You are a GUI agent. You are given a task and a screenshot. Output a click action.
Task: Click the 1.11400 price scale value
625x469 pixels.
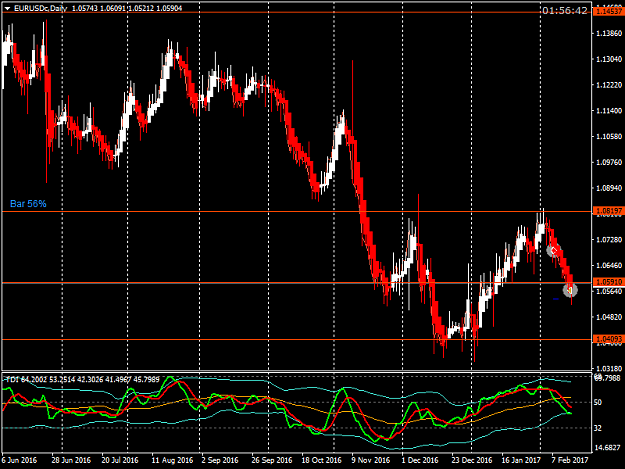click(x=609, y=110)
